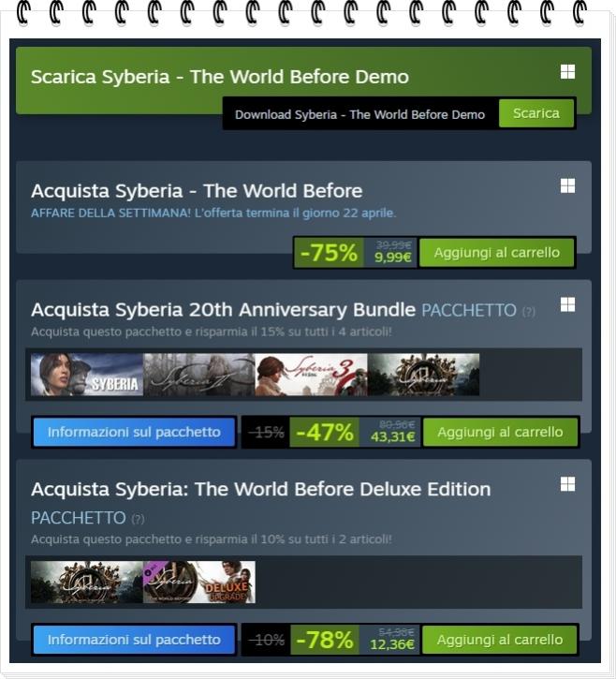Click Windows icon in 20th Anniversary Bundle box
Image resolution: width=616 pixels, height=679 pixels.
(x=567, y=304)
